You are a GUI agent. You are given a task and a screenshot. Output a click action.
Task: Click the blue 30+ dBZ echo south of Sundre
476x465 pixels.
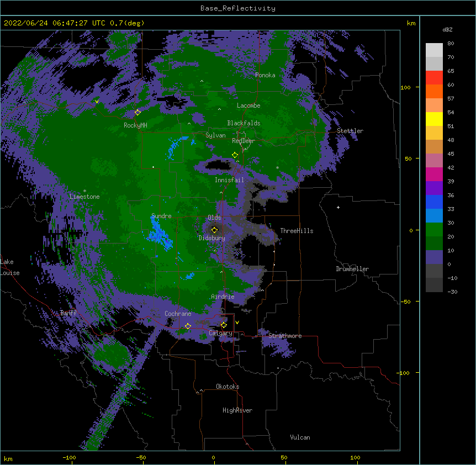(x=160, y=234)
